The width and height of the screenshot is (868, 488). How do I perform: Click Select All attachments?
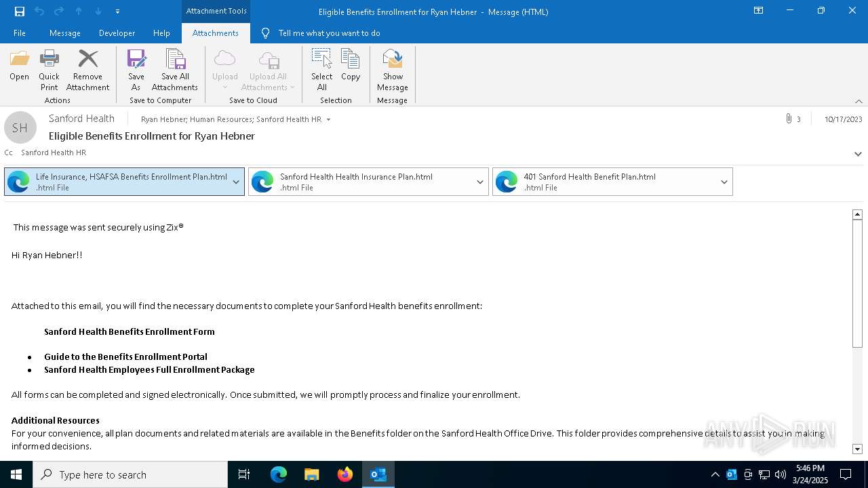coord(322,70)
